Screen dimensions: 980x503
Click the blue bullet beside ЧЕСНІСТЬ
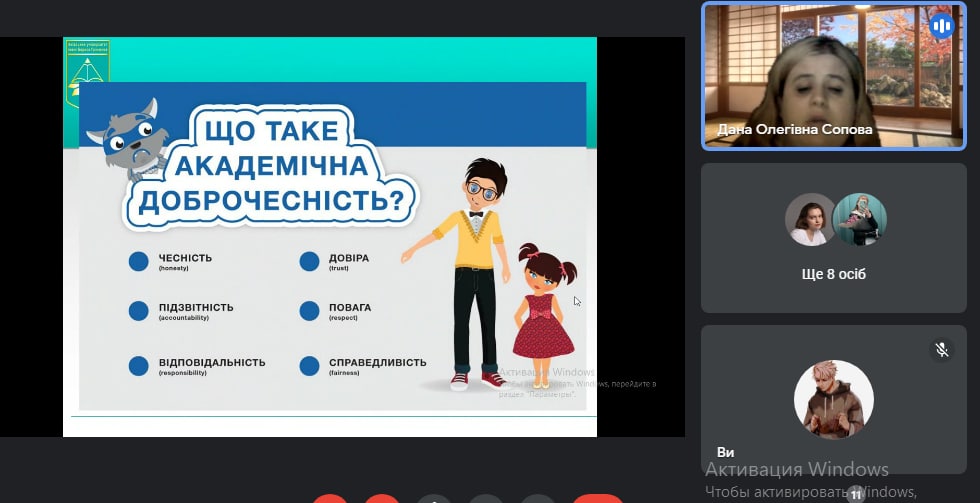(139, 262)
